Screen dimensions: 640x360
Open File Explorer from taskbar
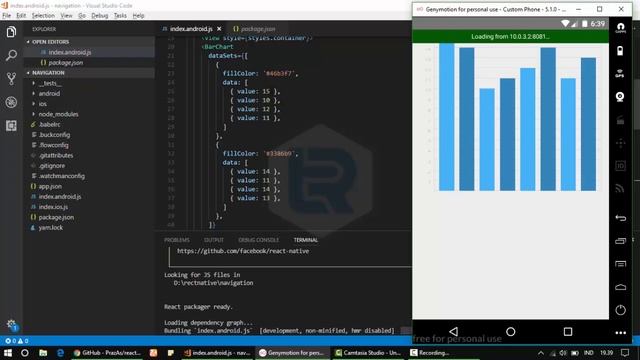click(43, 353)
